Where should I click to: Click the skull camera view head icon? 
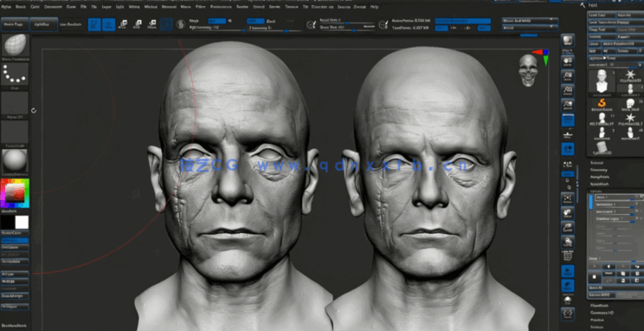coord(528,70)
